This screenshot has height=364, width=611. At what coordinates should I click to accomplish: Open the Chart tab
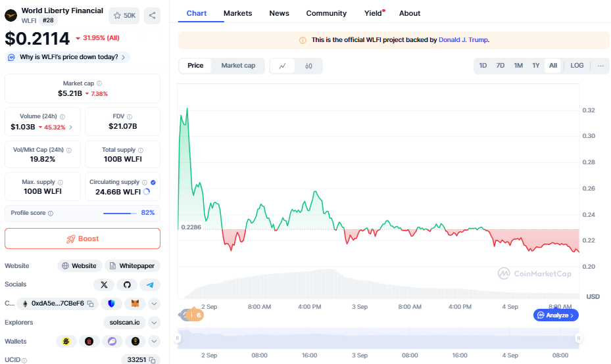tap(197, 13)
